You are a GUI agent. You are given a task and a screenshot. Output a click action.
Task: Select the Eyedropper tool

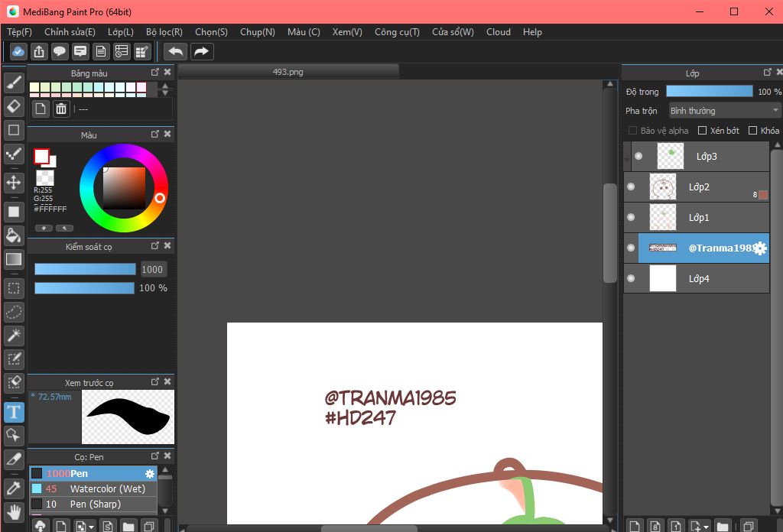[14, 488]
